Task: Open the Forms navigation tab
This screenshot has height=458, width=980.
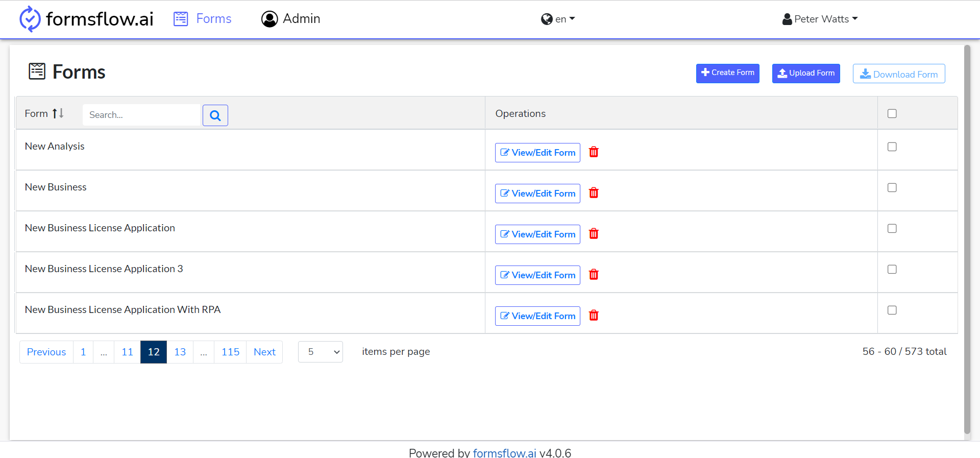Action: coord(203,19)
